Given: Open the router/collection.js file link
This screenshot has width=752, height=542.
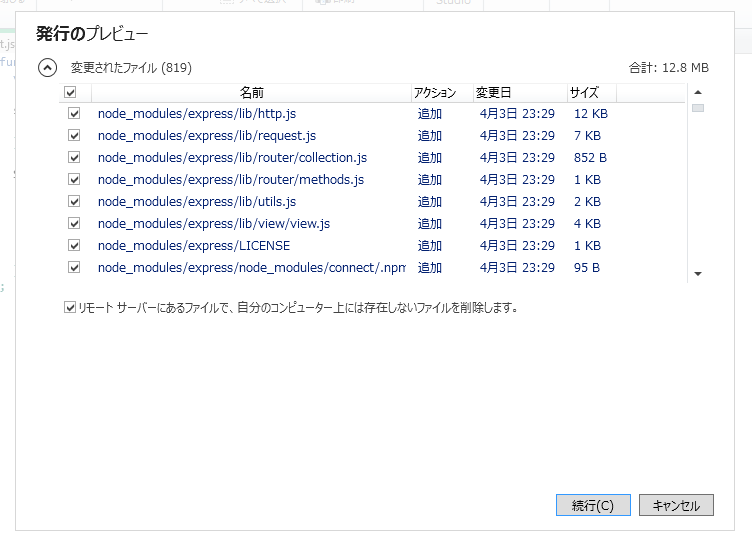Looking at the screenshot, I should [x=232, y=157].
